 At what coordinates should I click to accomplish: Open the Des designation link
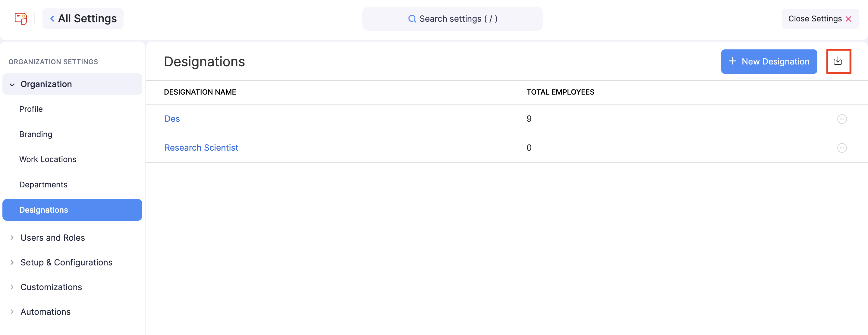point(172,119)
